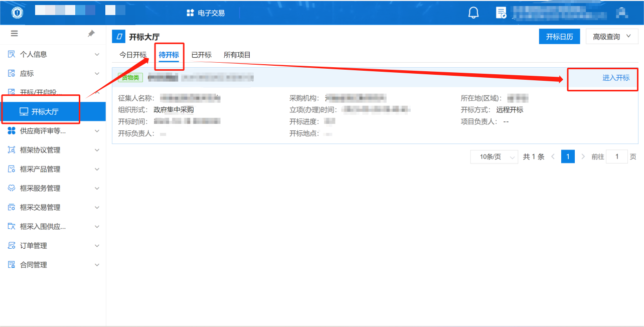Click the 供应商评审 four-dot icon

[x=12, y=131]
